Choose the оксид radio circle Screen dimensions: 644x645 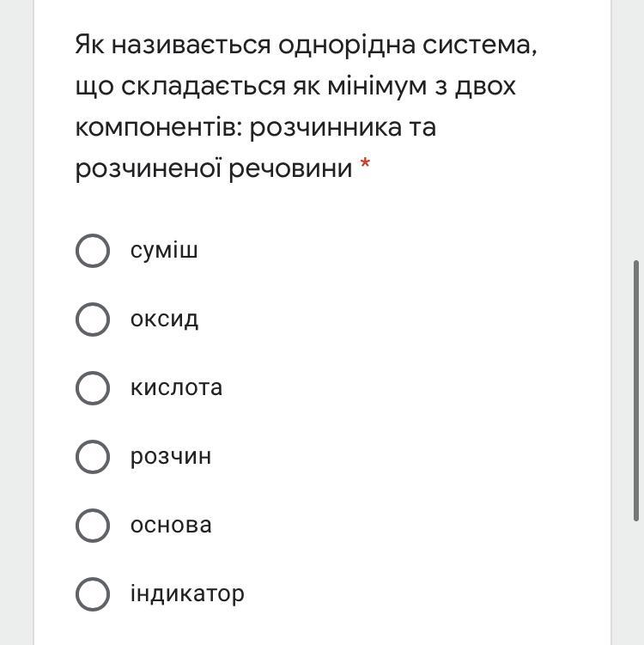click(93, 319)
